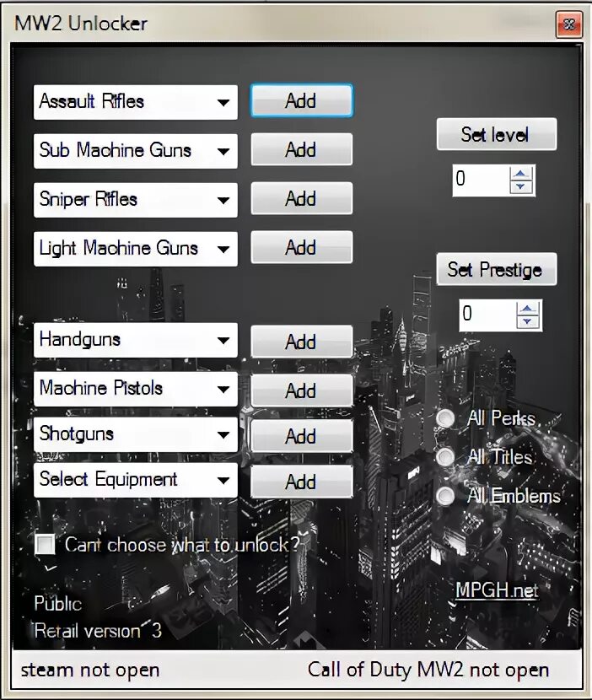Expand the Sub Machine Guns dropdown

135,151
